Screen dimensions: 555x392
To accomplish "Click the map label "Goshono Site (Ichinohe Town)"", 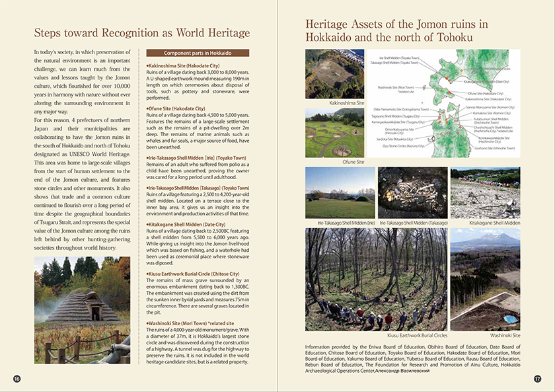I will point(494,148).
